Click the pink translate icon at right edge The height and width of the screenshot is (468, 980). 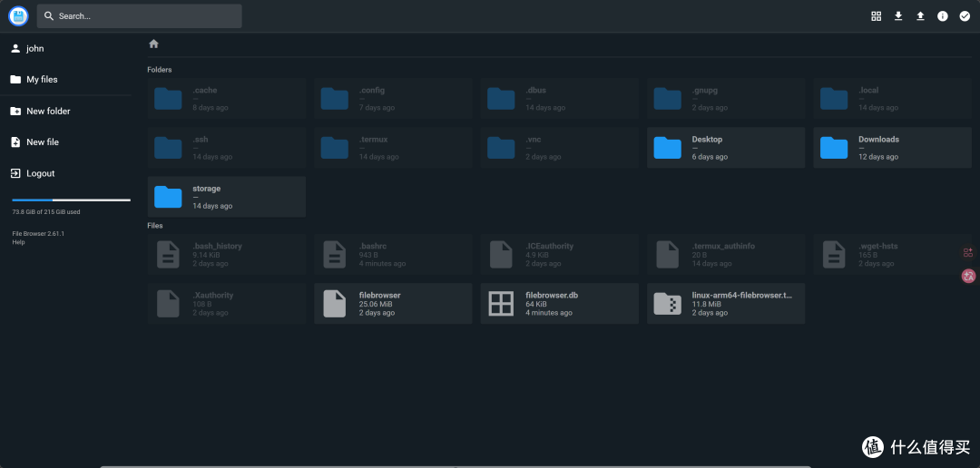[968, 276]
